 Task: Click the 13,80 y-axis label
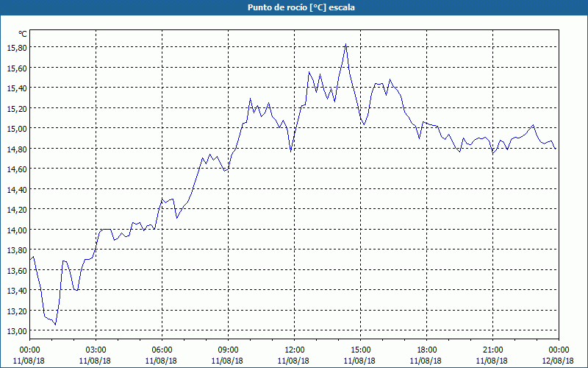16,250
